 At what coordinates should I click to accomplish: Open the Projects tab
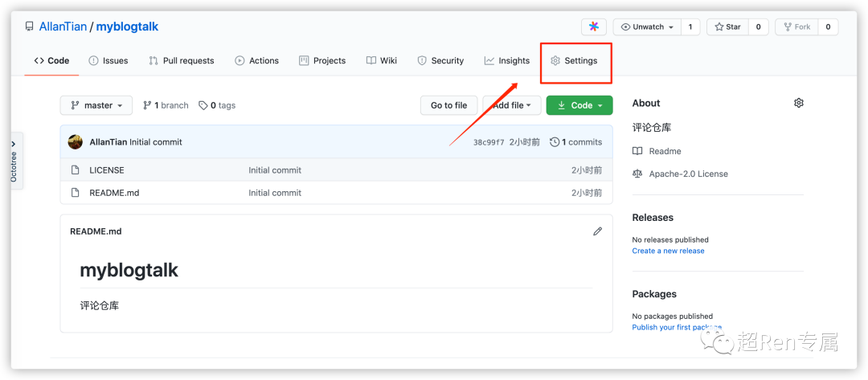322,61
